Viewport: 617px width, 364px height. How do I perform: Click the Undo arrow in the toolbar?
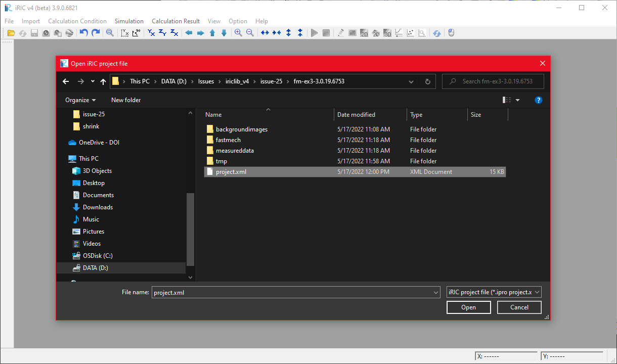[x=84, y=32]
